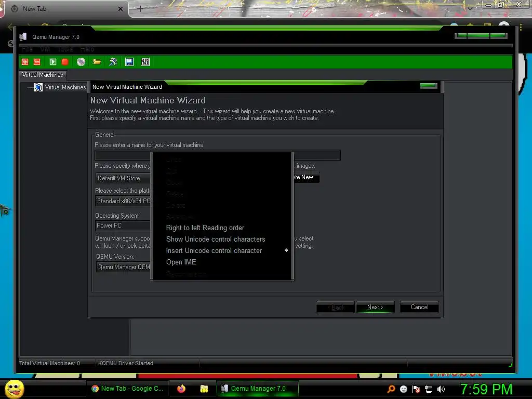Click the New Virual Machine Wizard title bar
The width and height of the screenshot is (532, 399).
pyautogui.click(x=264, y=87)
